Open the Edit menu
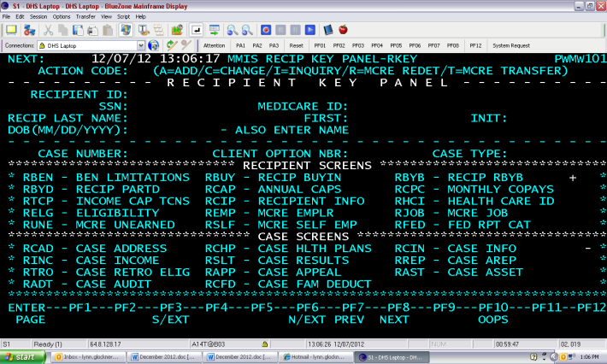The height and width of the screenshot is (364, 607). (20, 16)
